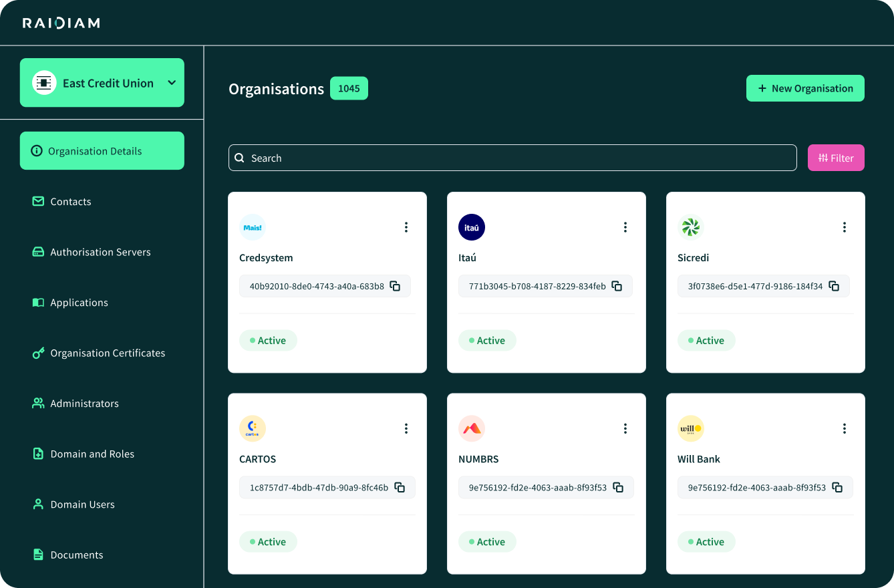894x588 pixels.
Task: Open the Administrators page
Action: 84,404
